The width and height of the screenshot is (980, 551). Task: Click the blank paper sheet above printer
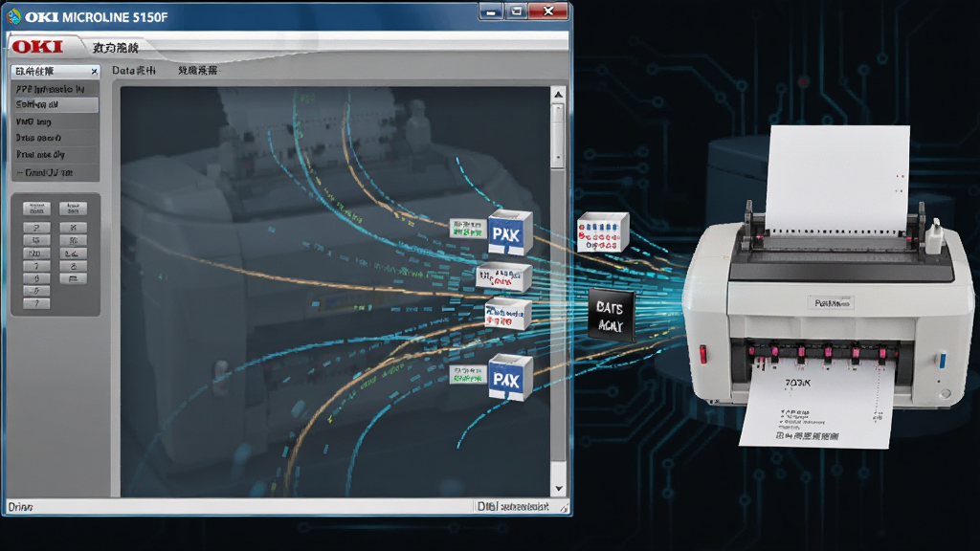837,178
